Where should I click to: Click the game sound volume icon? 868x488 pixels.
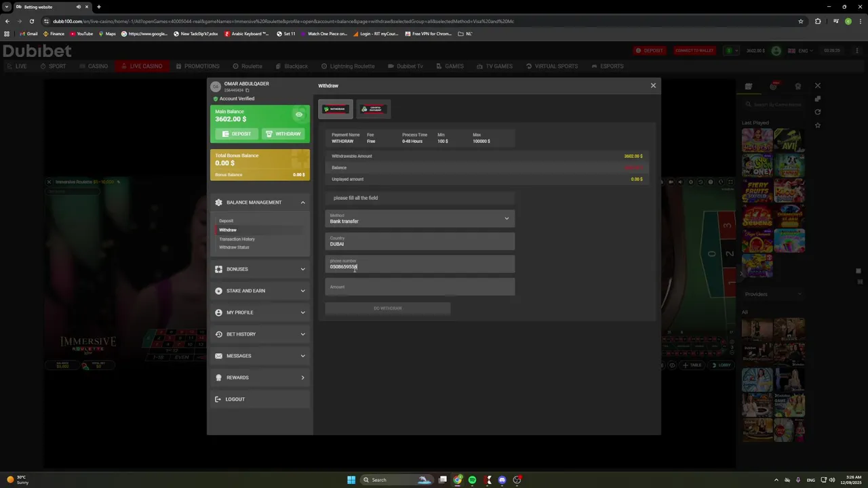(682, 182)
